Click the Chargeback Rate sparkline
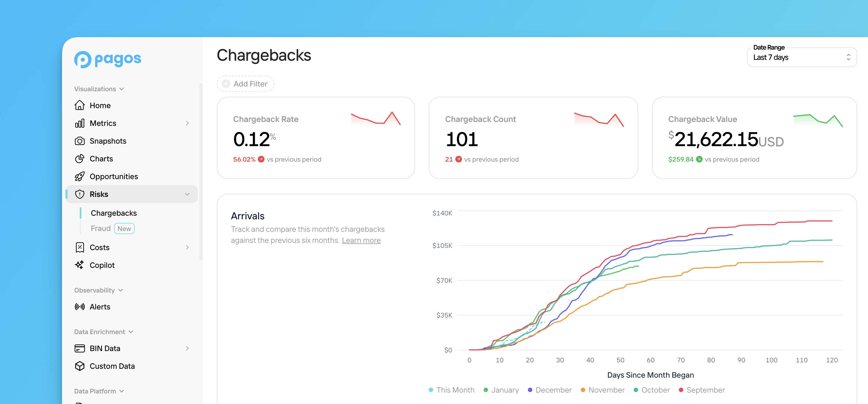This screenshot has width=868, height=404. click(376, 118)
